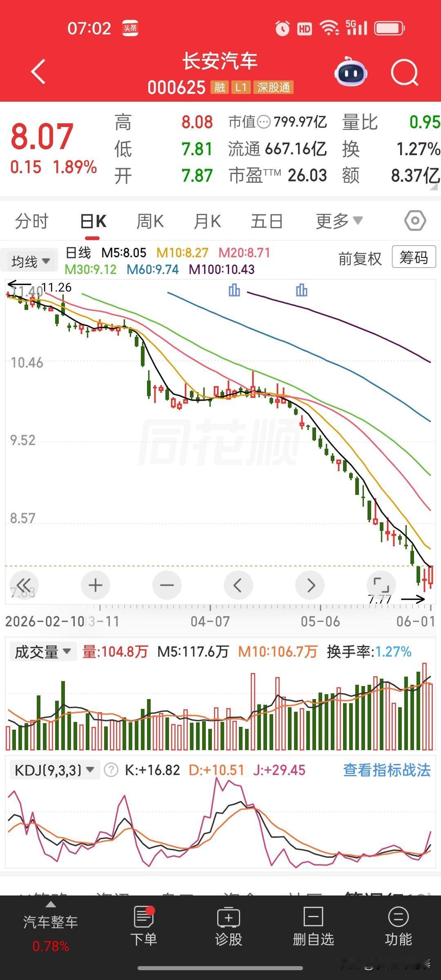This screenshot has width=441, height=980.
Task: Tap high price 8.08
Action: click(197, 122)
